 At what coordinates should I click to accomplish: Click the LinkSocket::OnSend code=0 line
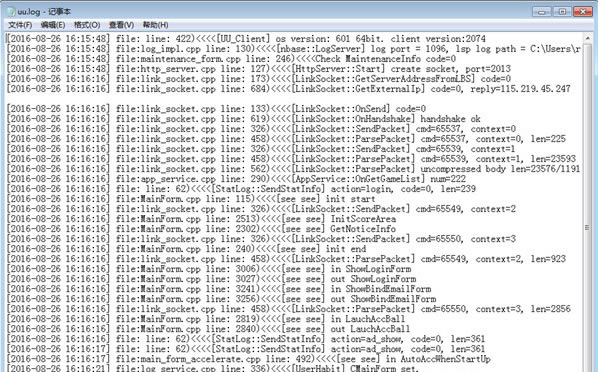point(216,109)
